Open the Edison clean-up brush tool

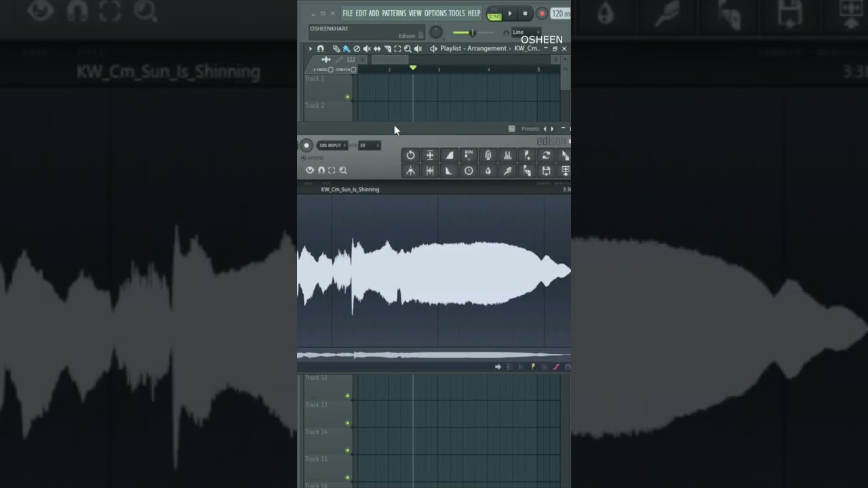507,171
